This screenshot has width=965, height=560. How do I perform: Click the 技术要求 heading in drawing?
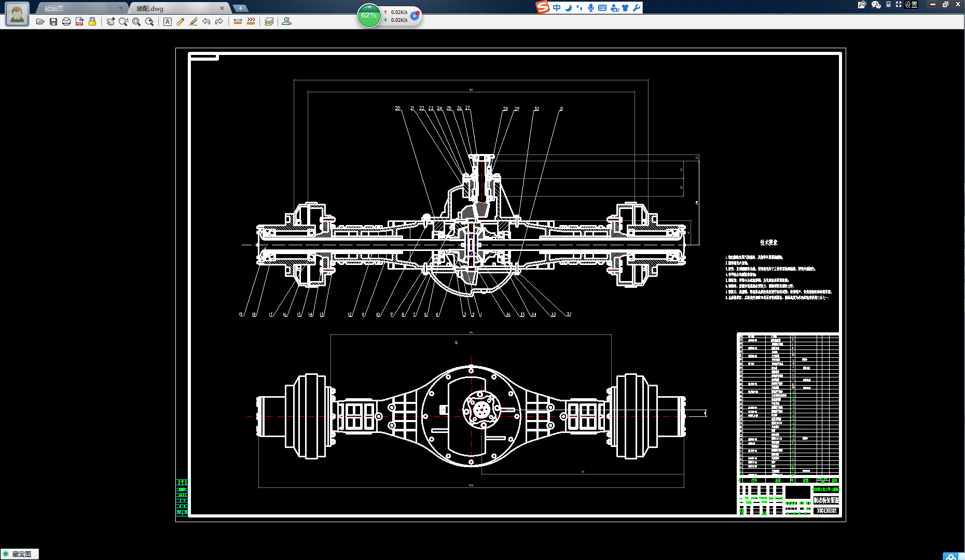click(768, 243)
